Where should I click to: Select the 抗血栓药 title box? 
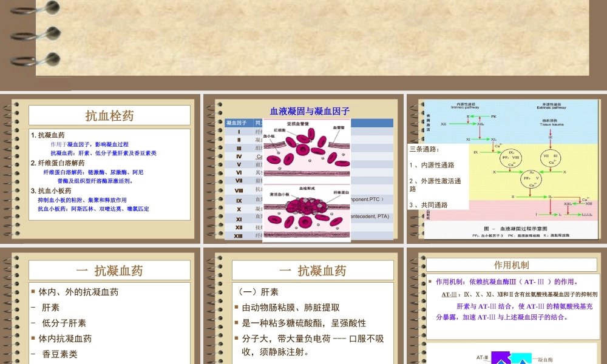point(110,115)
